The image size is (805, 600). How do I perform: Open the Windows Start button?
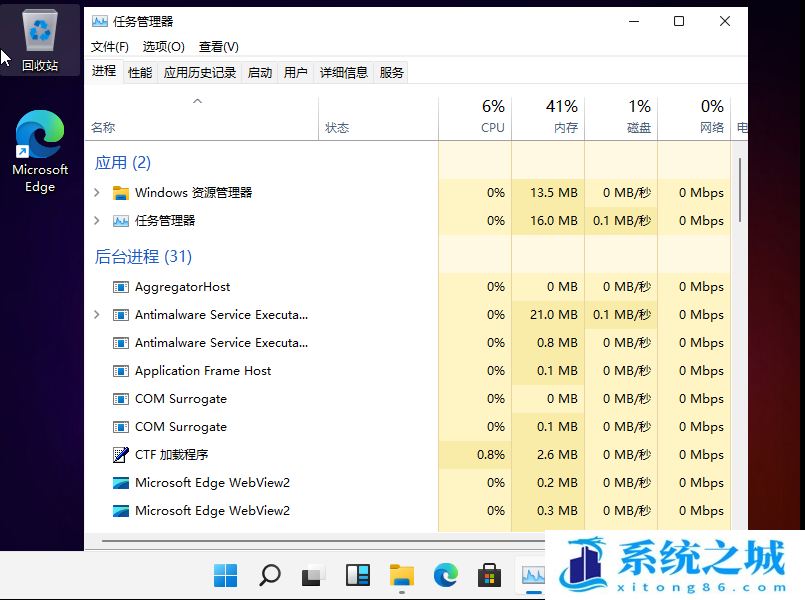pyautogui.click(x=225, y=575)
